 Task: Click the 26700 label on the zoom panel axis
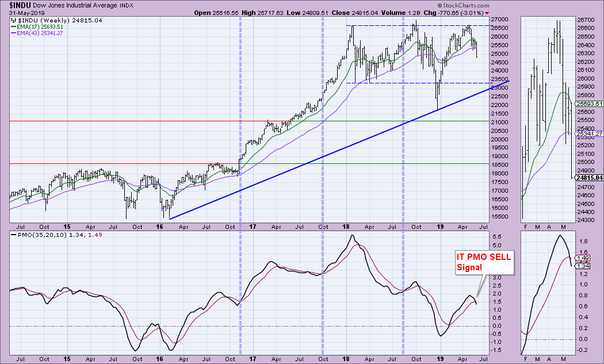click(x=586, y=20)
